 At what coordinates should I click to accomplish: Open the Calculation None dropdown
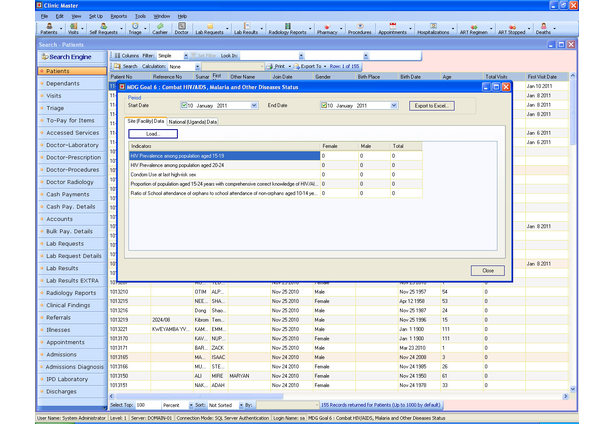pyautogui.click(x=197, y=67)
